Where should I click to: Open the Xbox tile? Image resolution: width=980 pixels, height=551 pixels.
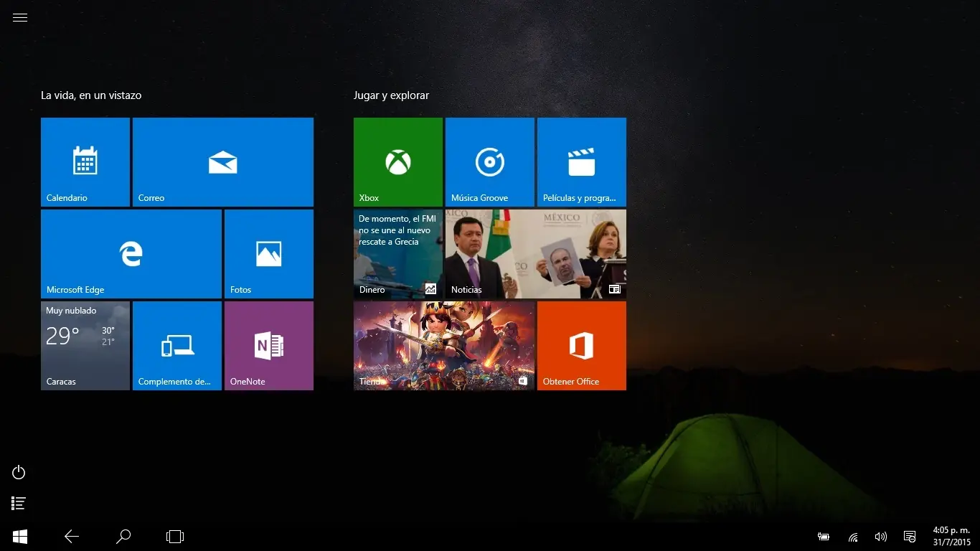(398, 162)
